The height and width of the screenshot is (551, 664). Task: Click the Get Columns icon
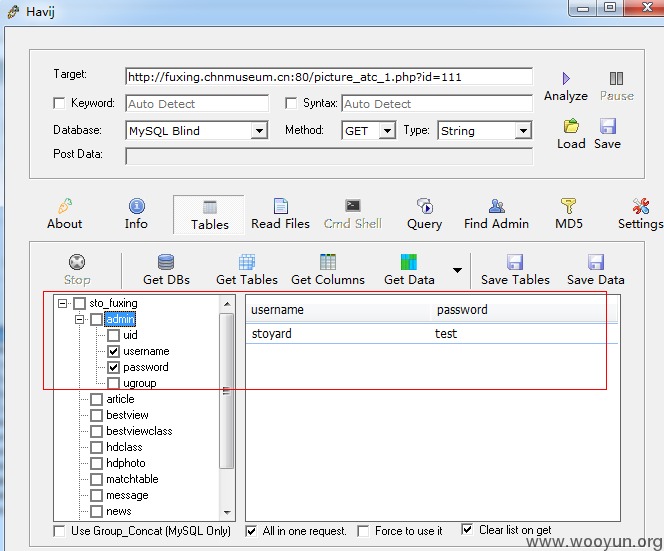[328, 262]
